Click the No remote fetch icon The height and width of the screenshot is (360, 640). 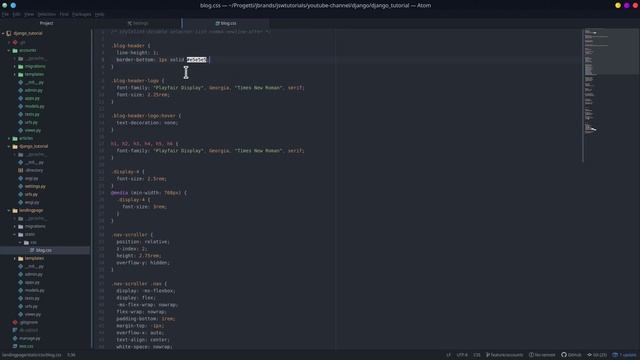point(531,355)
